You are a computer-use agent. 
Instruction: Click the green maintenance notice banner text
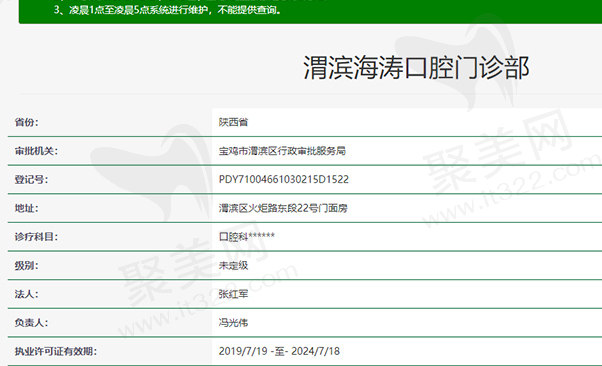(167, 10)
